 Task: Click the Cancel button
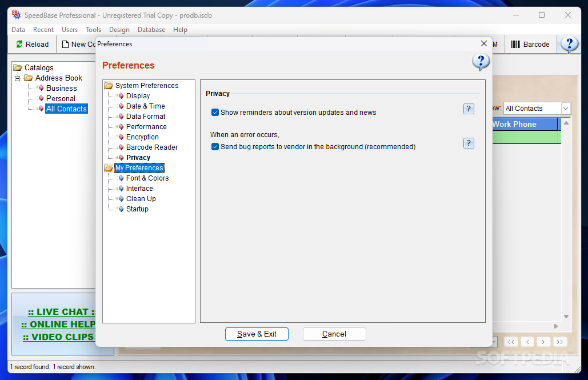(334, 334)
